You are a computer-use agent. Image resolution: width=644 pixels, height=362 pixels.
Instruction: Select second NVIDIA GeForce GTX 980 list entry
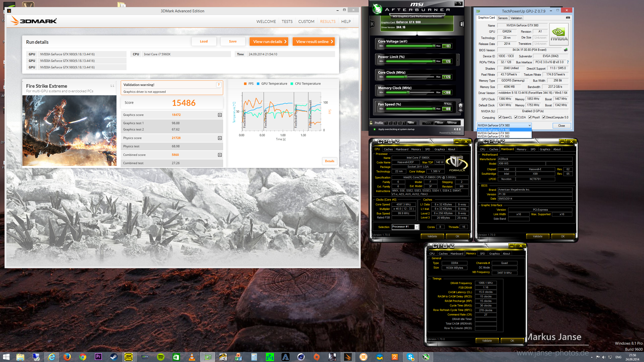[504, 133]
